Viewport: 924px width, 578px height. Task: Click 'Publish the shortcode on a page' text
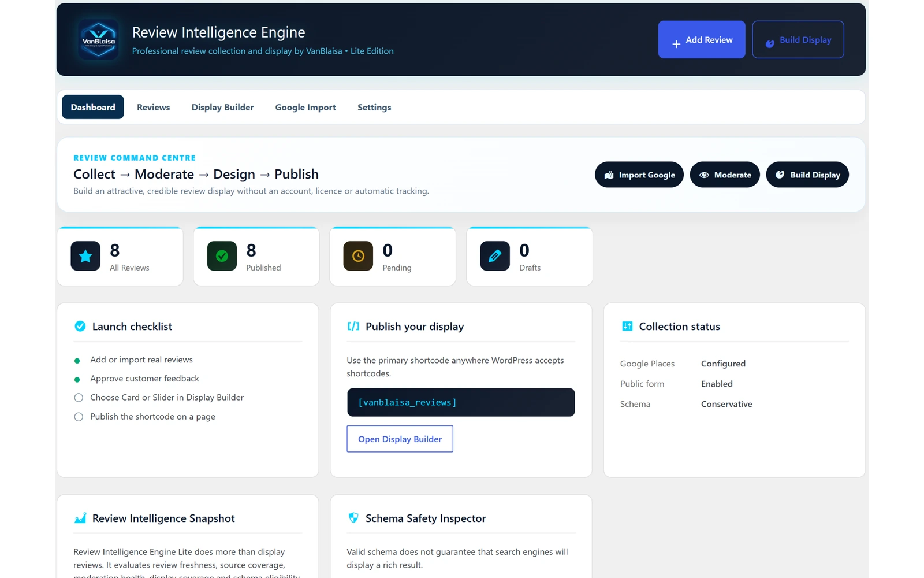pyautogui.click(x=152, y=417)
